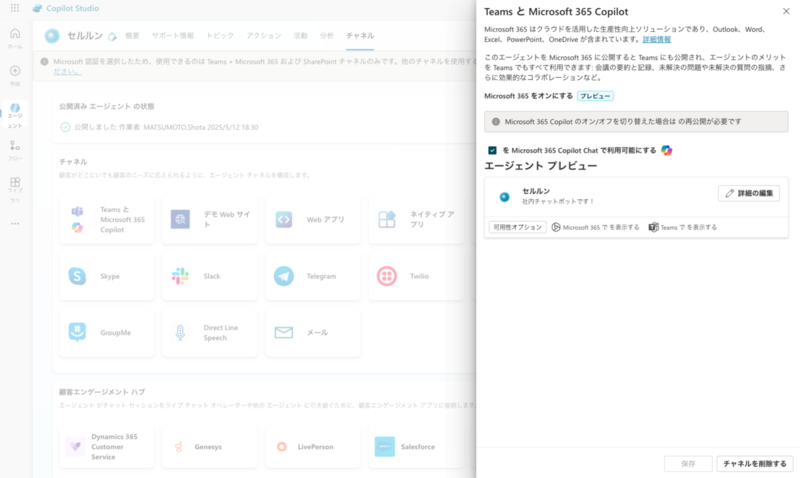Open the app launcher grid icon
Viewport: 800px width, 478px height.
click(15, 8)
